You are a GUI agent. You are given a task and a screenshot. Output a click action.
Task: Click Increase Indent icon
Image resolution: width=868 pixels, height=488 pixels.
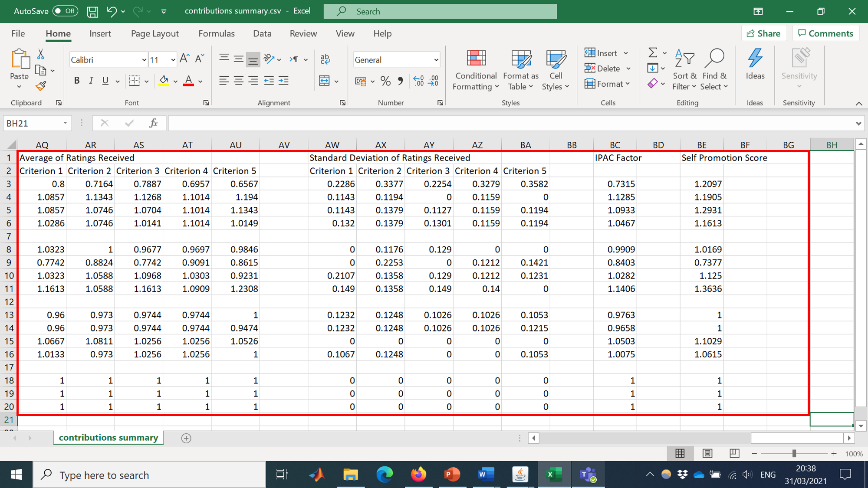coord(283,81)
